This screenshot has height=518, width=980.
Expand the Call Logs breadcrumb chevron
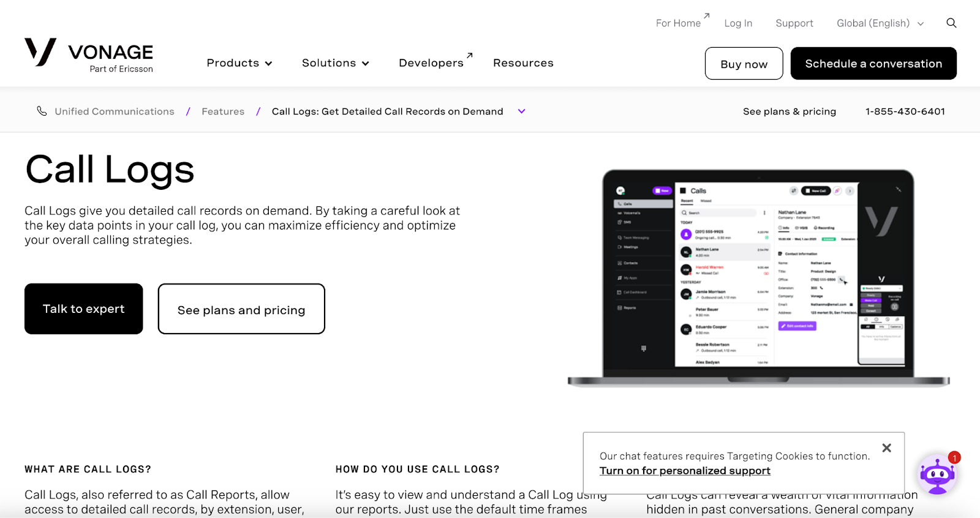pos(522,111)
